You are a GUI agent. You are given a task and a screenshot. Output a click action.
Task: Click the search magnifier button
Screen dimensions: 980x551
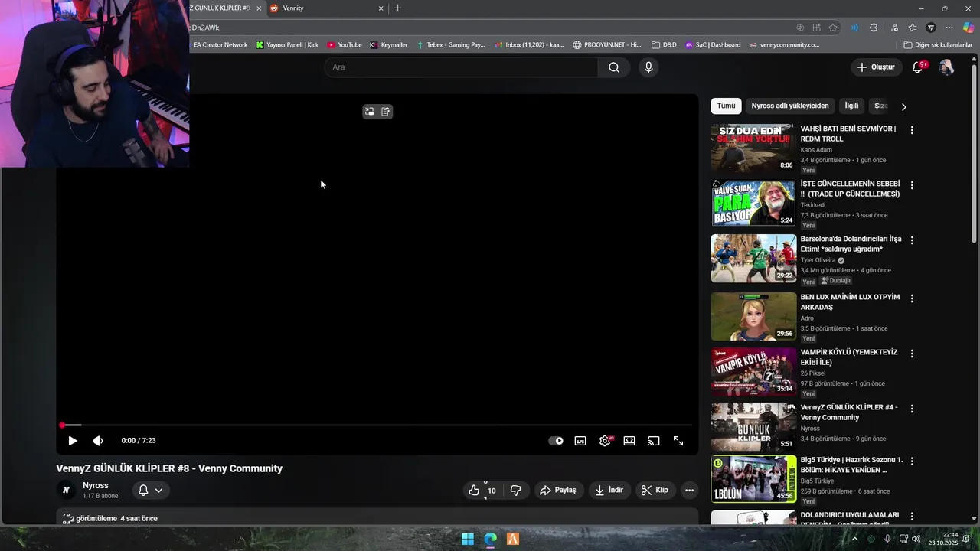614,67
